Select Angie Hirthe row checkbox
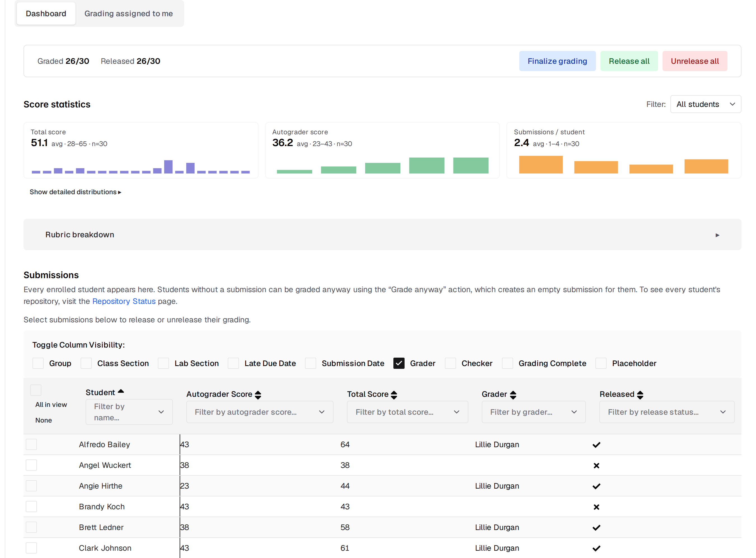This screenshot has width=756, height=558. pyautogui.click(x=31, y=486)
